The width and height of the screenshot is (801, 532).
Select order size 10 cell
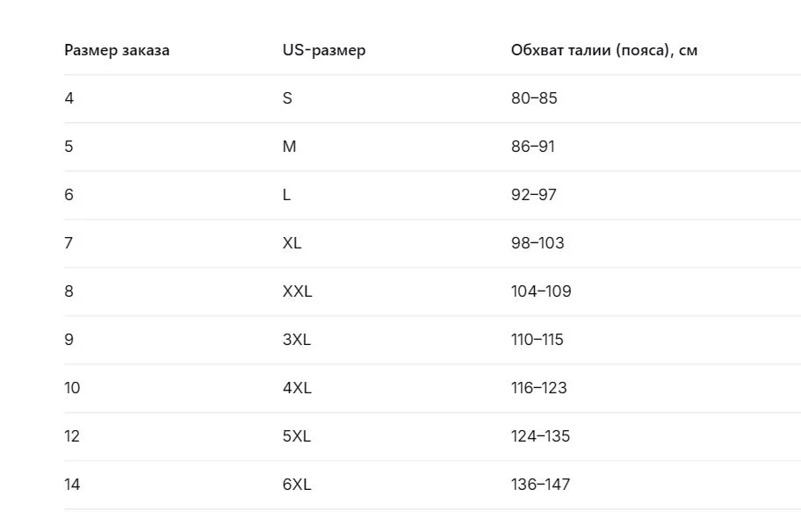[x=72, y=388]
